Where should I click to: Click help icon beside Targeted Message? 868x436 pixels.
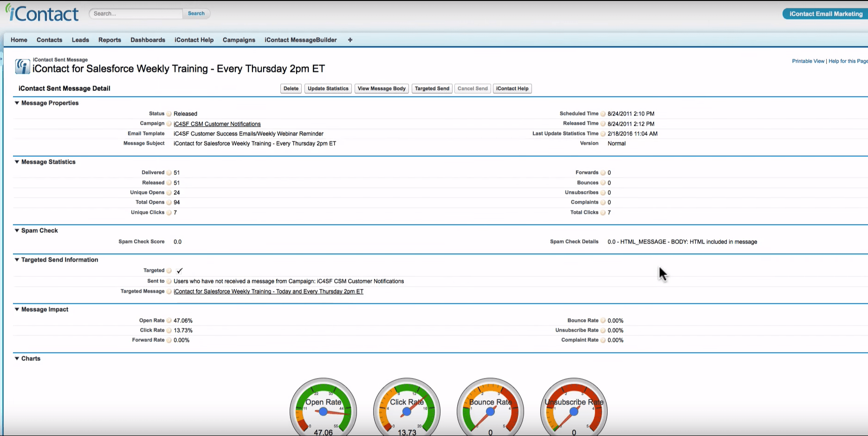pyautogui.click(x=169, y=292)
